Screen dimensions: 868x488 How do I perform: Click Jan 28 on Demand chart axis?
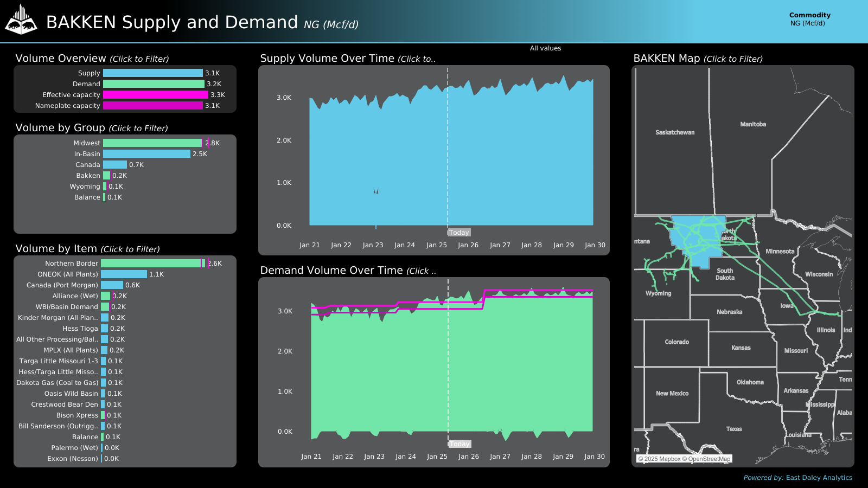532,457
